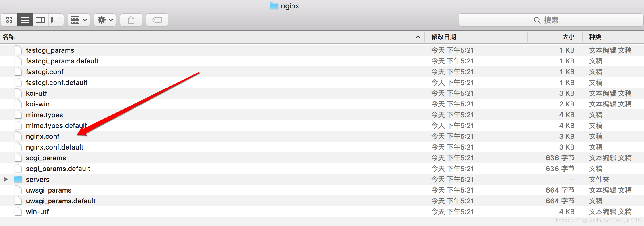Select the uwsgi_params file

tap(49, 190)
